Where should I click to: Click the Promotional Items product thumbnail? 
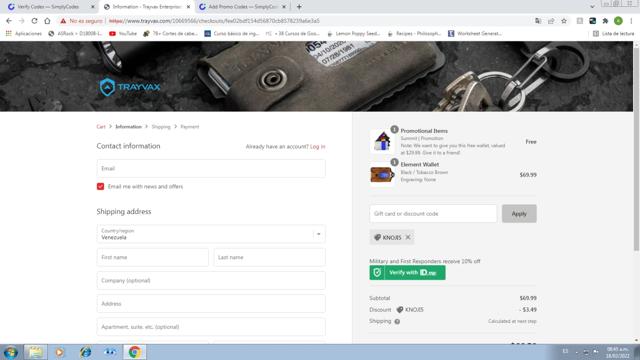pyautogui.click(x=382, y=141)
